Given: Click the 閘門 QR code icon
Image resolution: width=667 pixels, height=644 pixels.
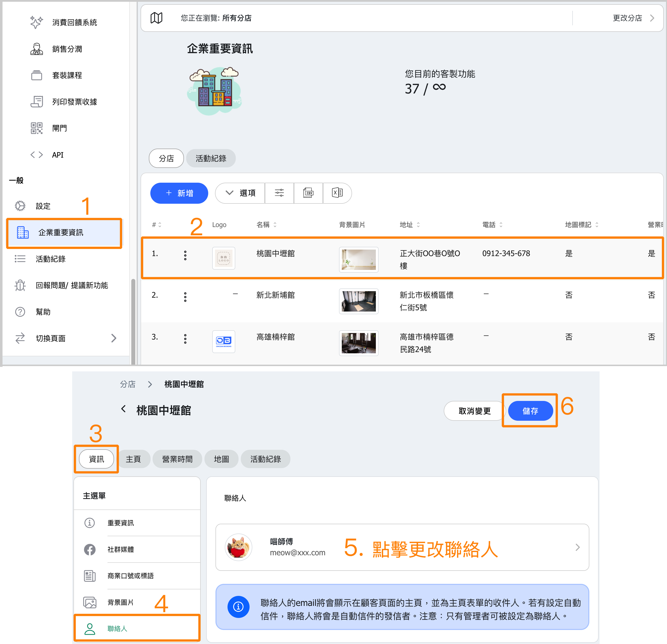Looking at the screenshot, I should [x=37, y=128].
